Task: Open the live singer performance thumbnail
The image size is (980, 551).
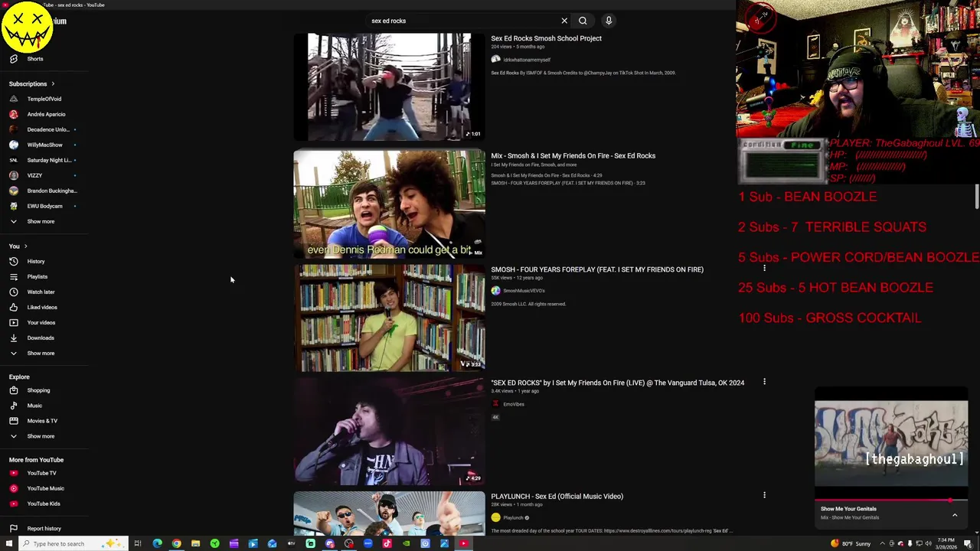Action: 390,432
